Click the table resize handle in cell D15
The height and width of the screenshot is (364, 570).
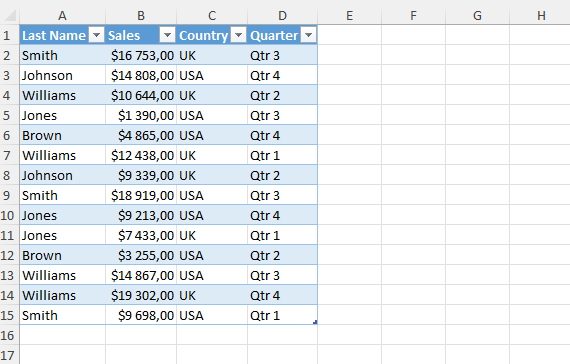[x=315, y=322]
